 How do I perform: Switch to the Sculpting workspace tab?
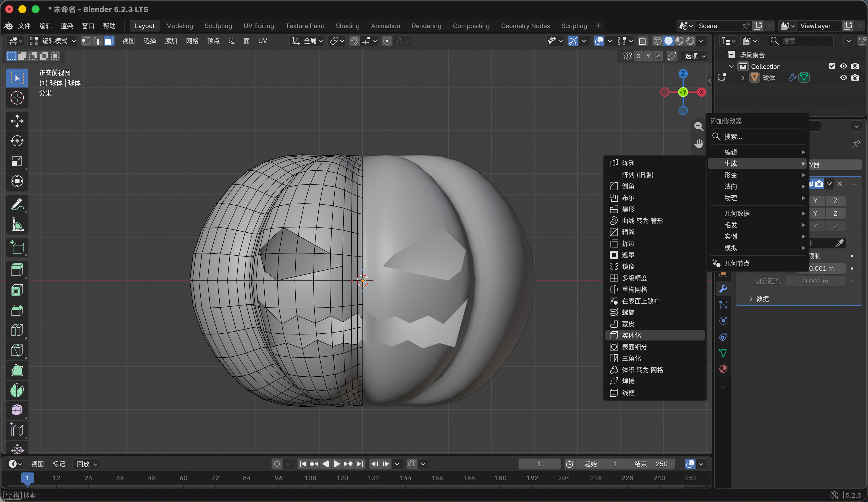point(218,26)
